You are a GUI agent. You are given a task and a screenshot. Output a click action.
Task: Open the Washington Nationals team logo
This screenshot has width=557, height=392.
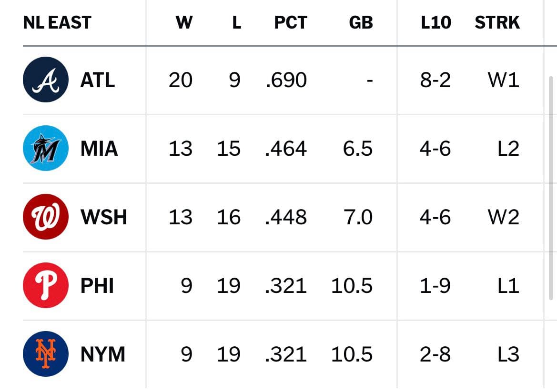(x=45, y=217)
